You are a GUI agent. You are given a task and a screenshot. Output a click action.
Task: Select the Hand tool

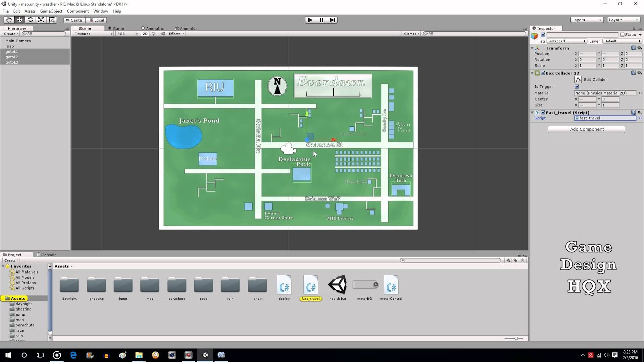[x=9, y=20]
